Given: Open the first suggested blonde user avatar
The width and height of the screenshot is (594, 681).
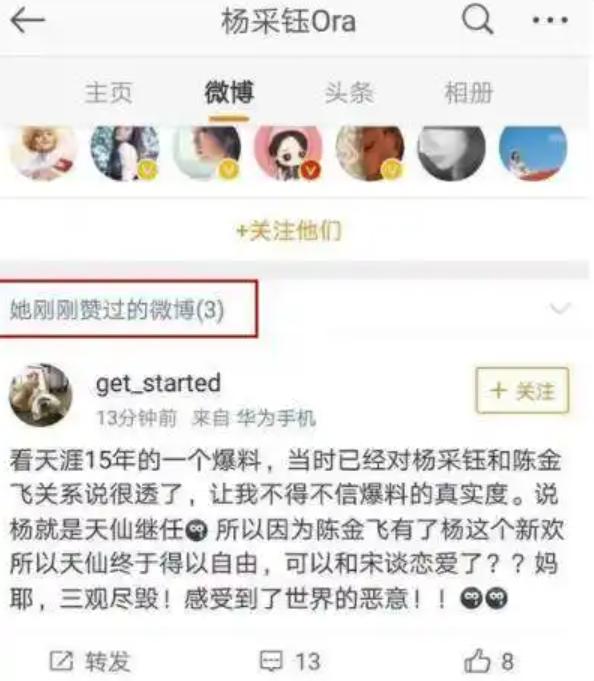Looking at the screenshot, I should tap(43, 151).
